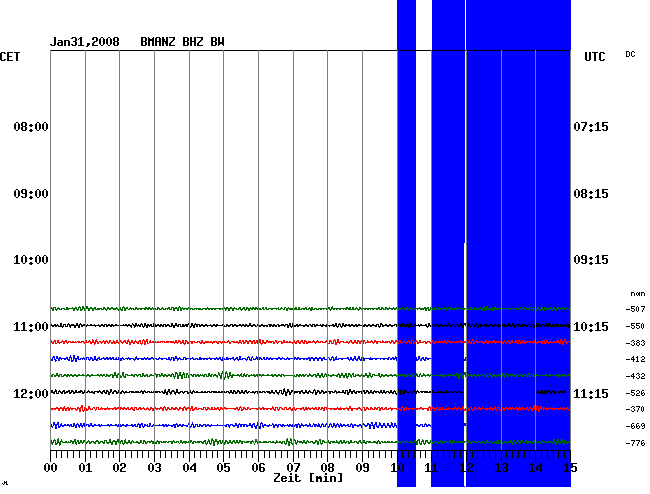Select the 09:00 CET time label

(31, 194)
